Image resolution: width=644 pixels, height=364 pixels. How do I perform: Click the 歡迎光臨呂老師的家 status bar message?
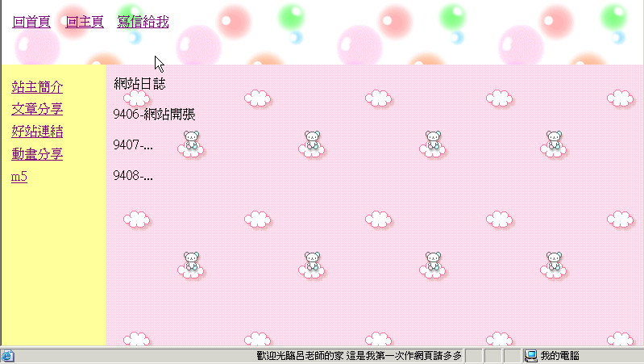(x=359, y=356)
